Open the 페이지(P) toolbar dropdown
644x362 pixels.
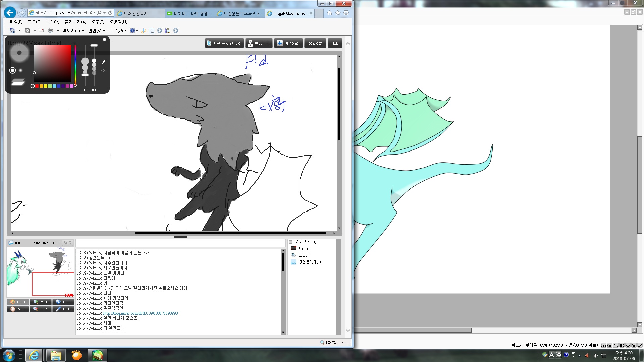[x=73, y=31]
